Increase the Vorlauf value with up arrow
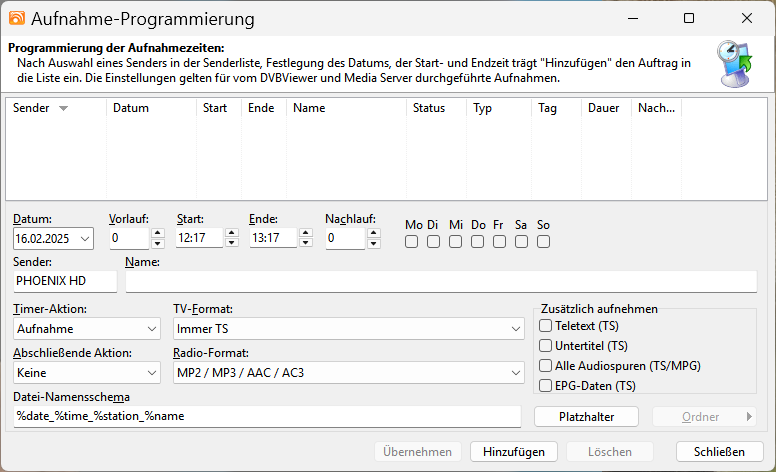The height and width of the screenshot is (472, 776). click(157, 233)
